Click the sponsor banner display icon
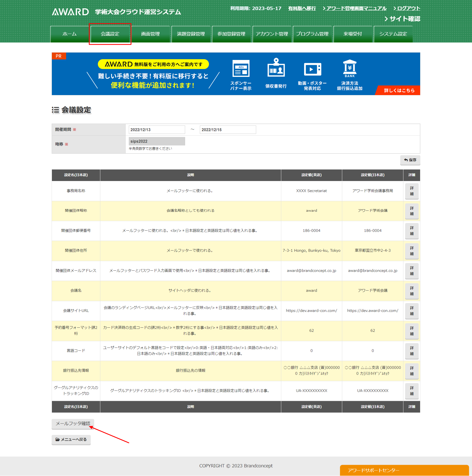This screenshot has width=472, height=476. click(241, 69)
